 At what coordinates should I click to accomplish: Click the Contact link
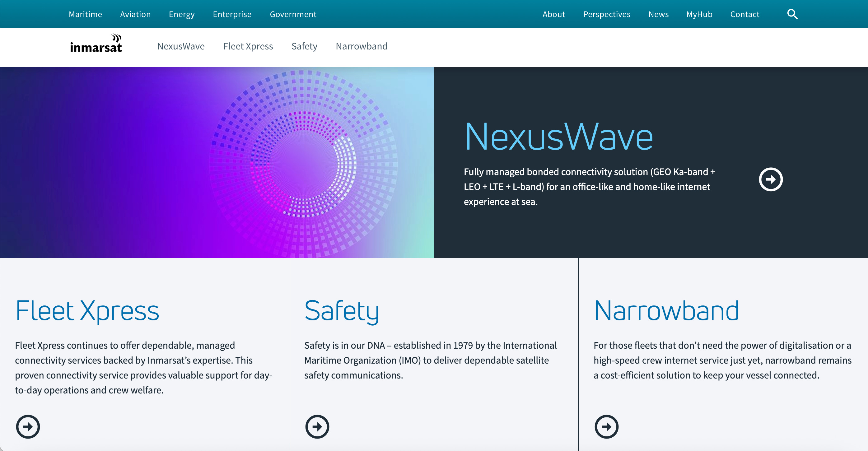click(x=744, y=14)
